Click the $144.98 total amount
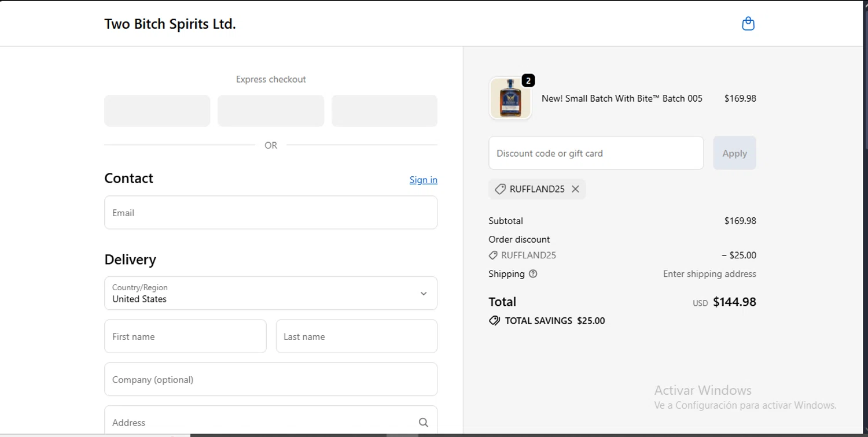This screenshot has height=437, width=868. pyautogui.click(x=734, y=302)
